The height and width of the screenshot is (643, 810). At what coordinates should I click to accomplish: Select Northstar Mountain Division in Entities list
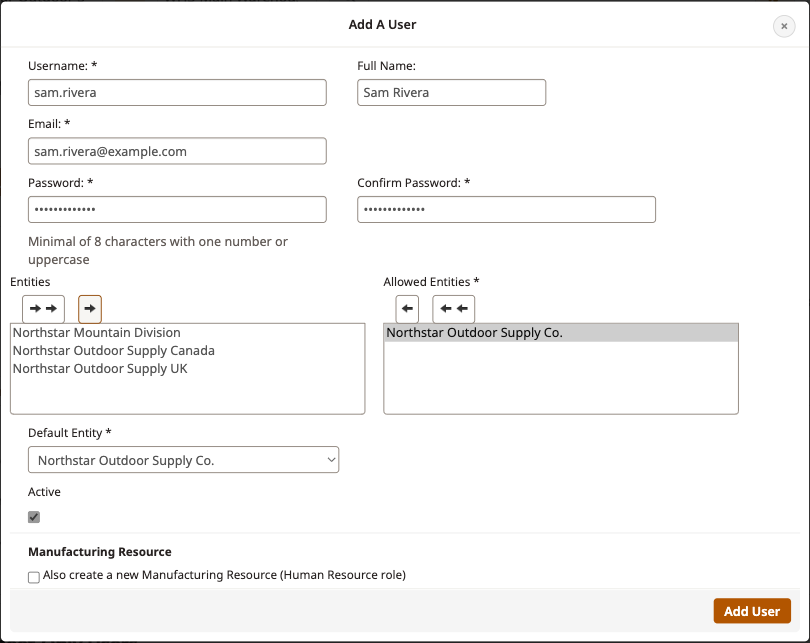pyautogui.click(x=188, y=333)
